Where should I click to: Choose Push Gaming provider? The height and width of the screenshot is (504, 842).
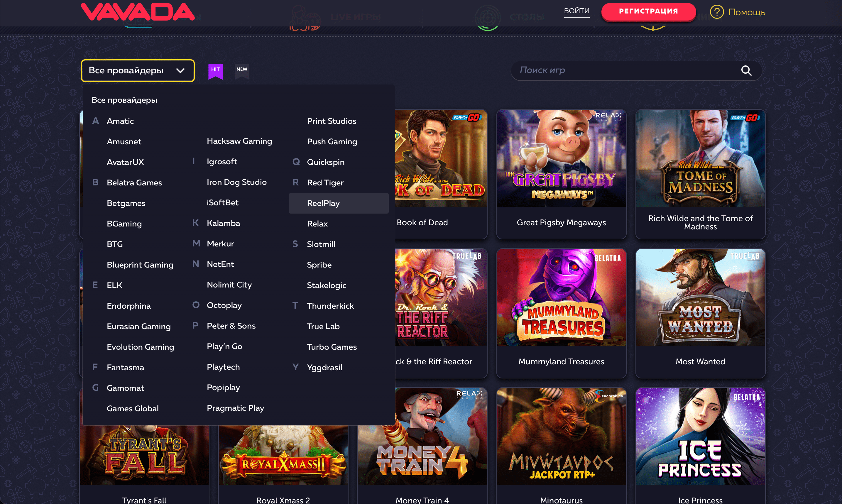pyautogui.click(x=332, y=142)
